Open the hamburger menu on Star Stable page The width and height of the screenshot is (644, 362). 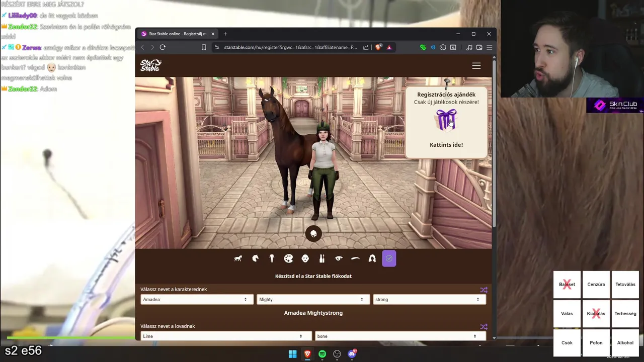[476, 66]
